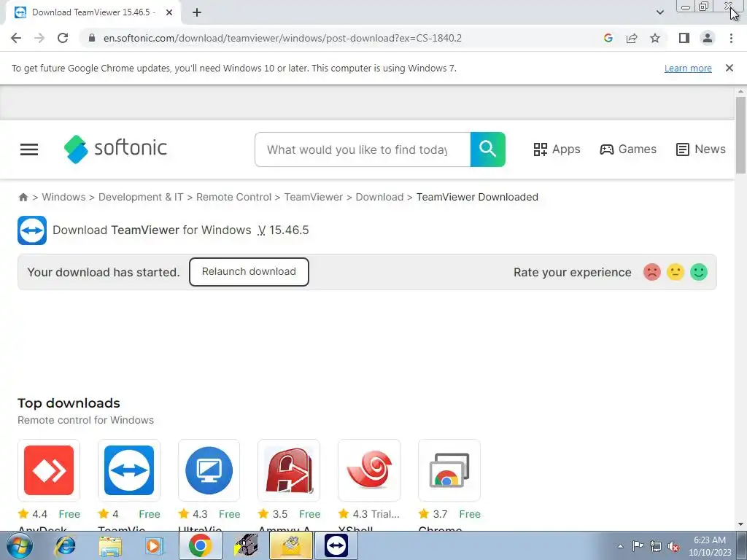The height and width of the screenshot is (560, 747).
Task: Show hidden system tray icons
Action: 620,546
